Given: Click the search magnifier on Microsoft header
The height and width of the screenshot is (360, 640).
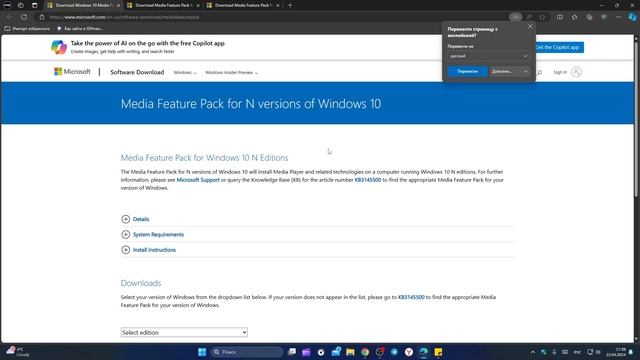Looking at the screenshot, I should pos(540,72).
